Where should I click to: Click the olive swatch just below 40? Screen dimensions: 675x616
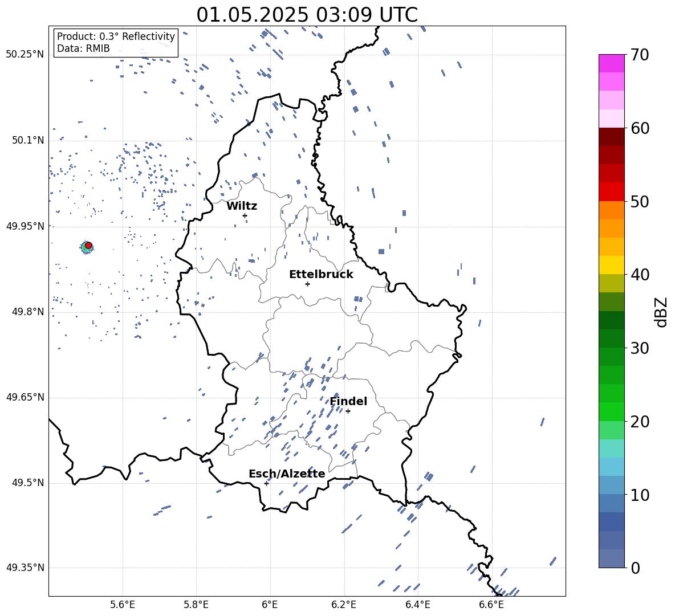click(611, 283)
